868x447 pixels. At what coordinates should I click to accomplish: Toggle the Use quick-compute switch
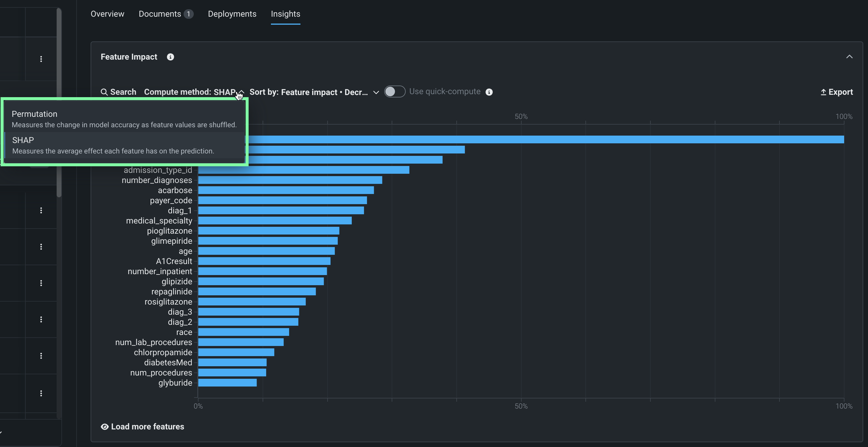click(395, 91)
